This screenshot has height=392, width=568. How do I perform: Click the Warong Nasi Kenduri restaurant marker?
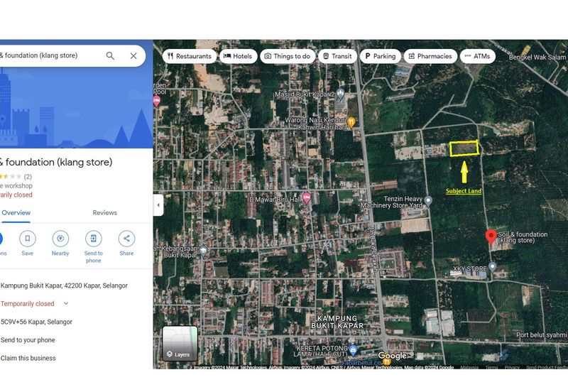click(x=350, y=121)
